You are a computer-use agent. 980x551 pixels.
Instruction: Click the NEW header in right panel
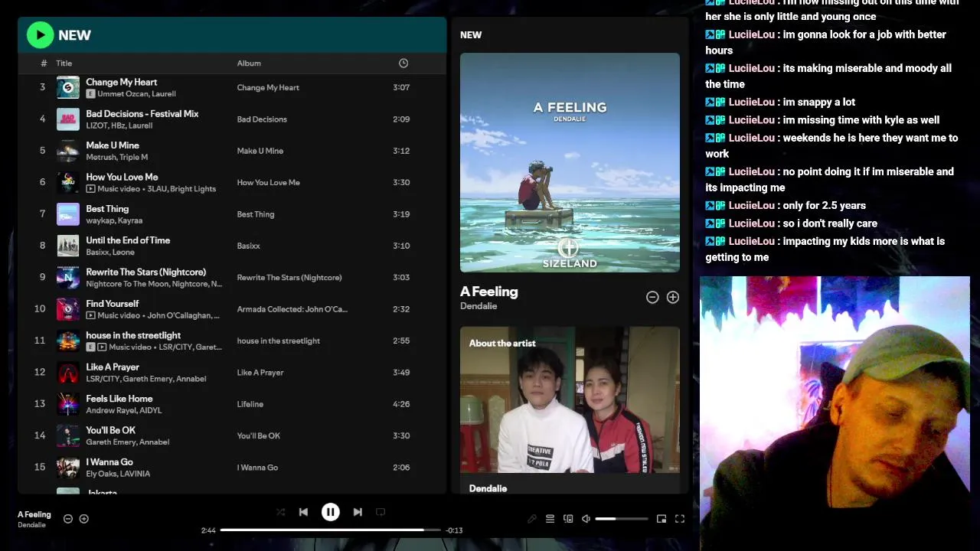[471, 35]
